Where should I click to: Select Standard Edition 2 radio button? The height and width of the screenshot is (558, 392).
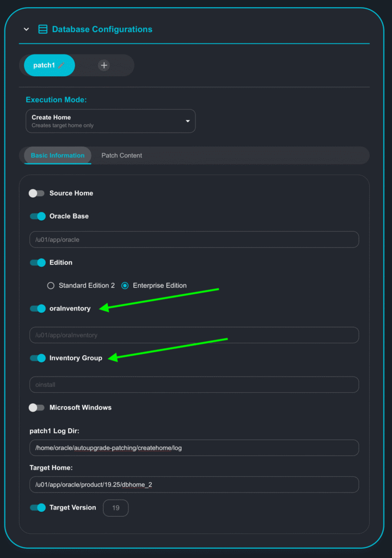tap(51, 286)
